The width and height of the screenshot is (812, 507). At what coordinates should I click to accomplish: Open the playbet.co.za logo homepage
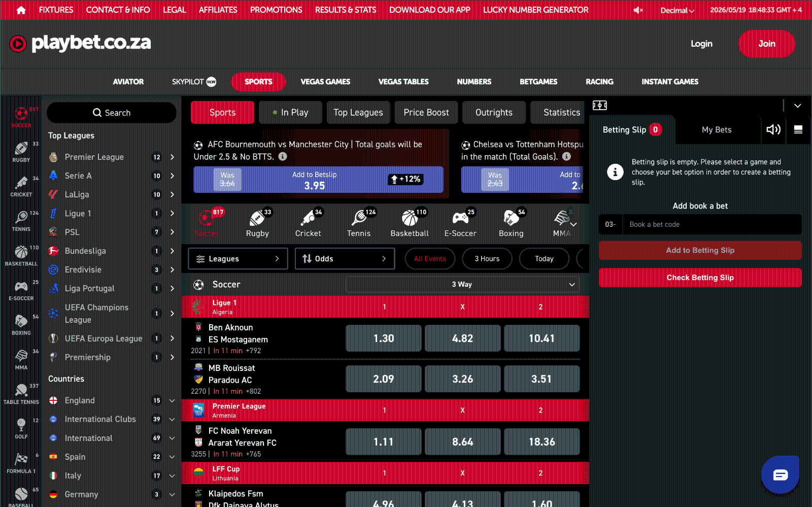pos(80,43)
